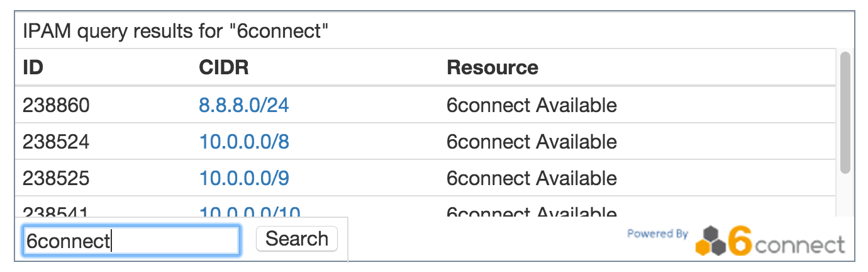Click the Search button

pyautogui.click(x=297, y=239)
